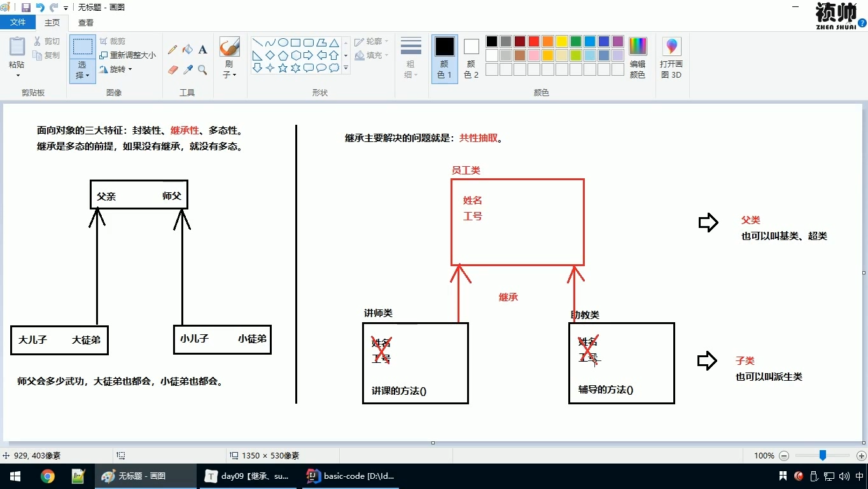Pick the rounded rectangle shape
Image resolution: width=868 pixels, height=489 pixels.
[x=309, y=43]
